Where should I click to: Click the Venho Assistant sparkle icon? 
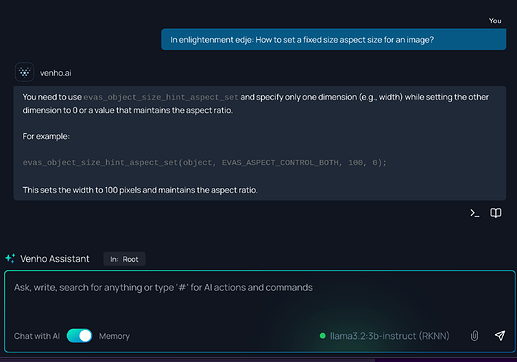click(10, 258)
